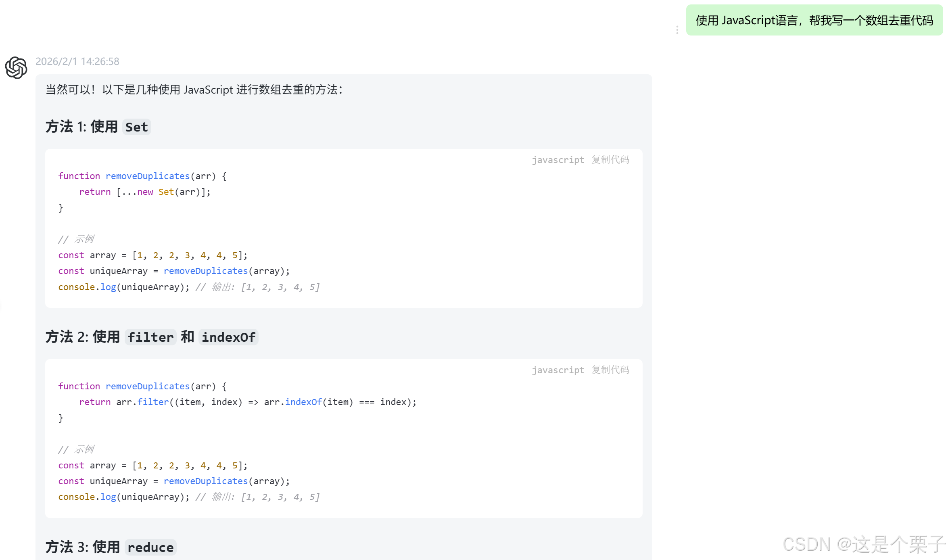Select the green user message bubble
The image size is (948, 560).
[x=814, y=20]
